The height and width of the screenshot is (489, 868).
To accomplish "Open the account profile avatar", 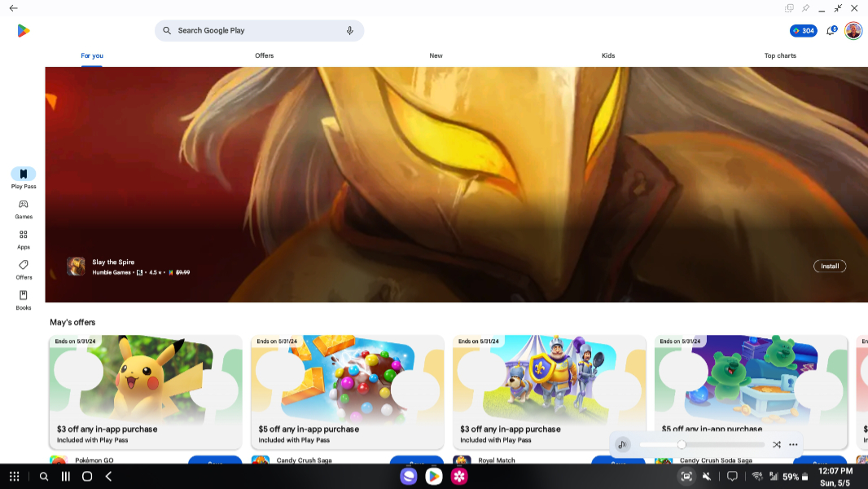I will click(853, 30).
